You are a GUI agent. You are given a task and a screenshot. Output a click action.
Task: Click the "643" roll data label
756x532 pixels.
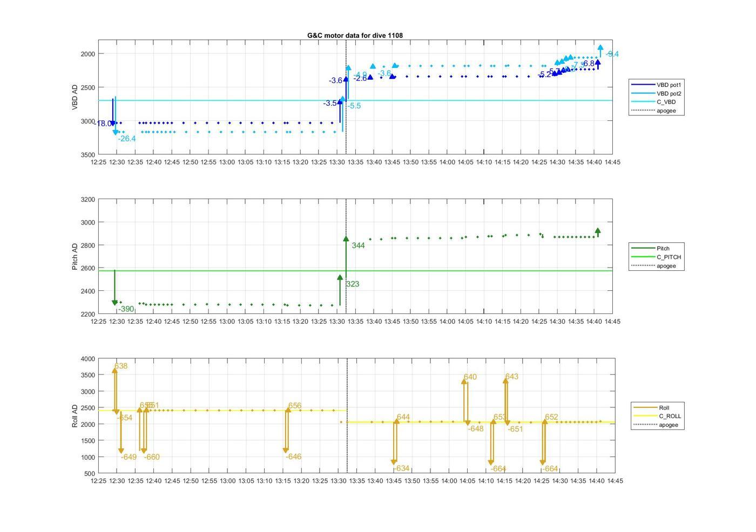coord(512,377)
